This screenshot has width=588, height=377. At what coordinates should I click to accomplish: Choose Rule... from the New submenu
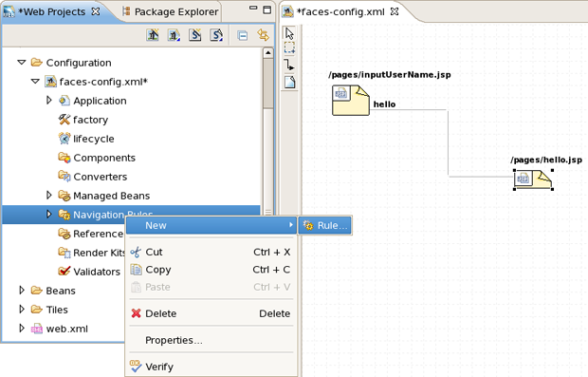[x=324, y=225]
